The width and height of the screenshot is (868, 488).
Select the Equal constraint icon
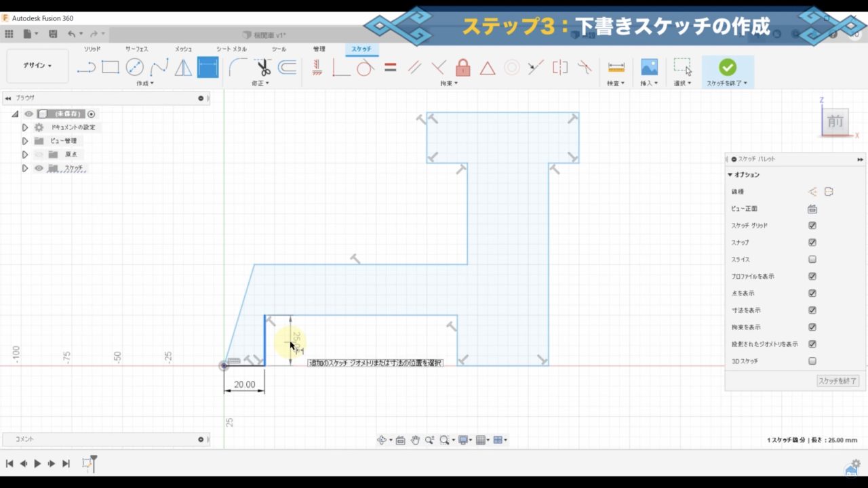click(390, 67)
